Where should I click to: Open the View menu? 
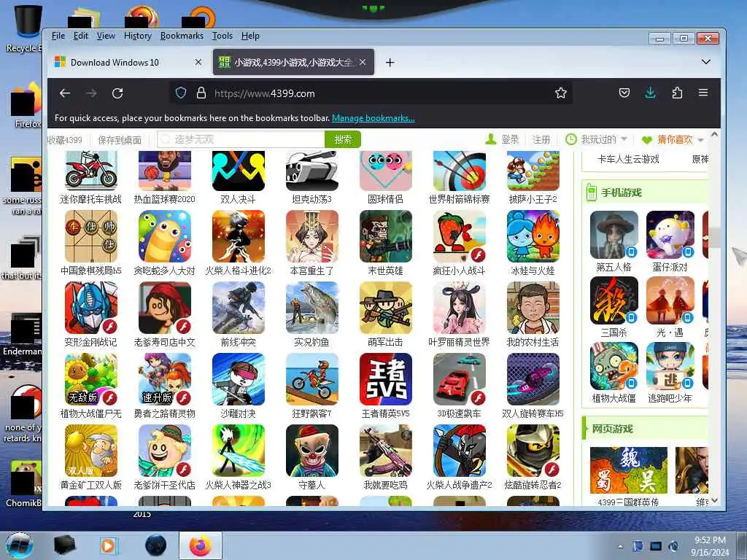click(x=106, y=36)
